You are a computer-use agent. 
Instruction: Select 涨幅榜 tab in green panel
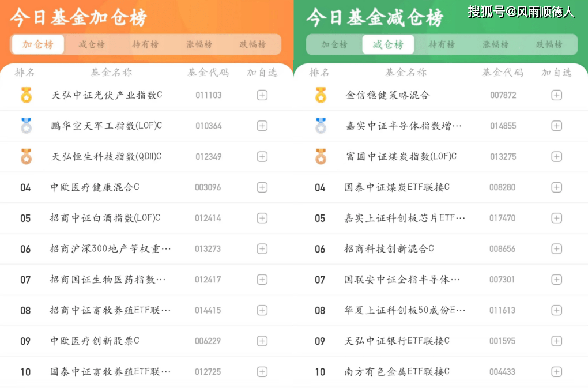496,44
